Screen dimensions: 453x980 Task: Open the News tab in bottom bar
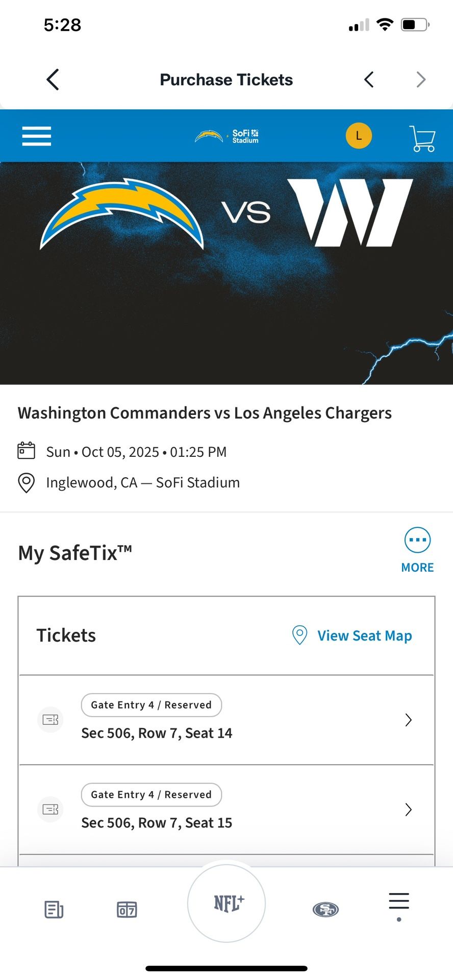(54, 909)
